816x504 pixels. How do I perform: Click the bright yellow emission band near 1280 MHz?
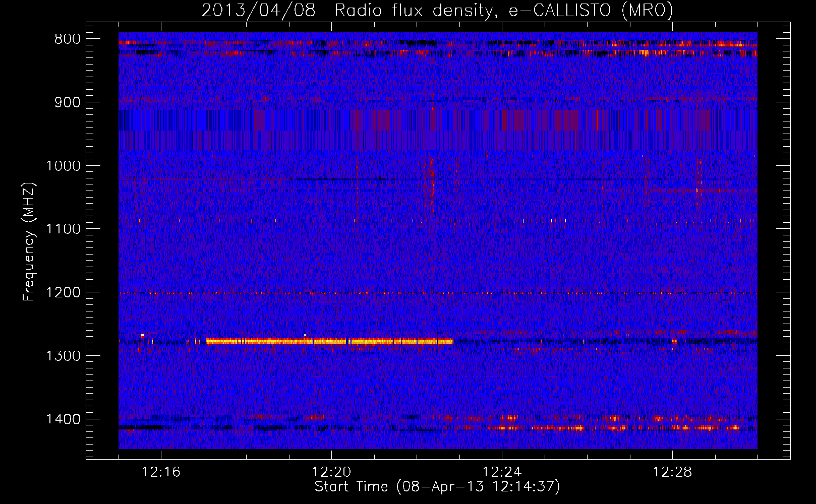coord(329,341)
